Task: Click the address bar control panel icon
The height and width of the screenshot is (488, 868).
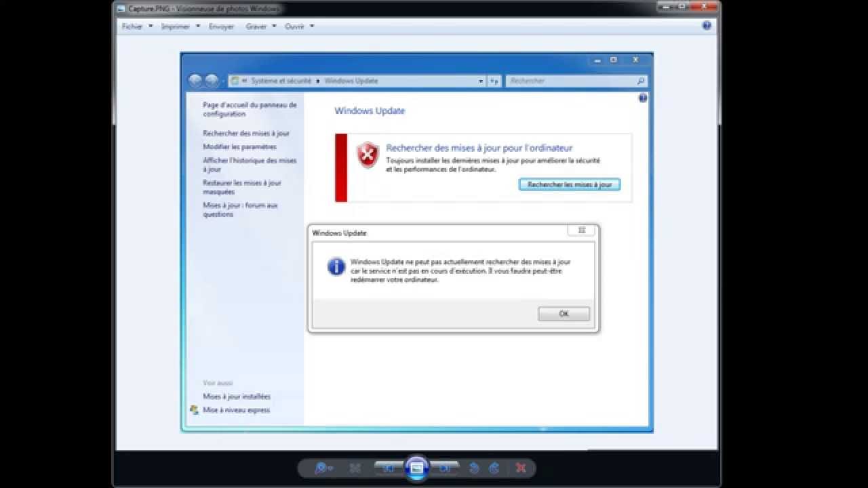Action: pyautogui.click(x=235, y=81)
